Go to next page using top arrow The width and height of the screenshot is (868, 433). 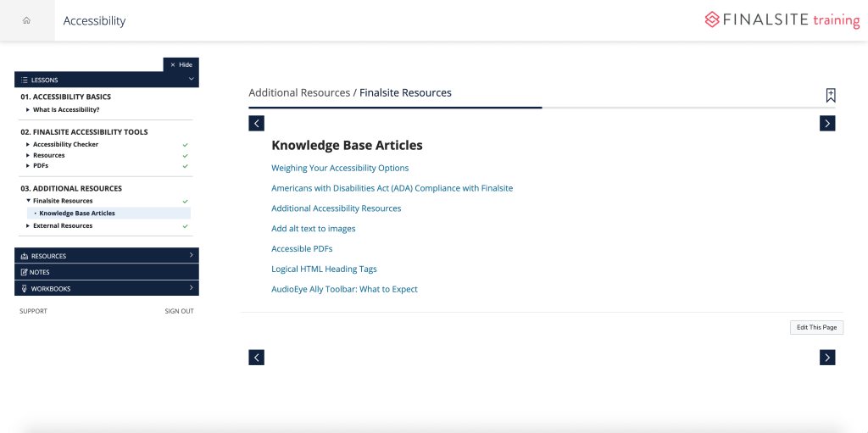(827, 124)
